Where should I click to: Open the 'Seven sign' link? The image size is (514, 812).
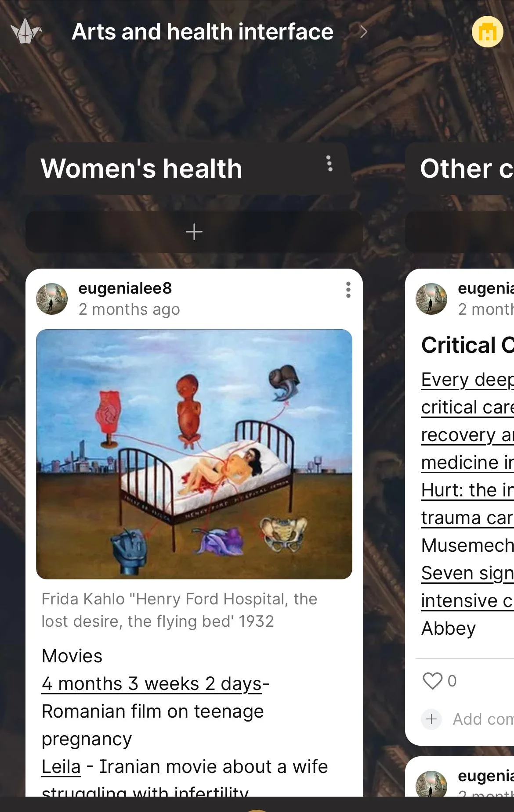[x=467, y=573]
